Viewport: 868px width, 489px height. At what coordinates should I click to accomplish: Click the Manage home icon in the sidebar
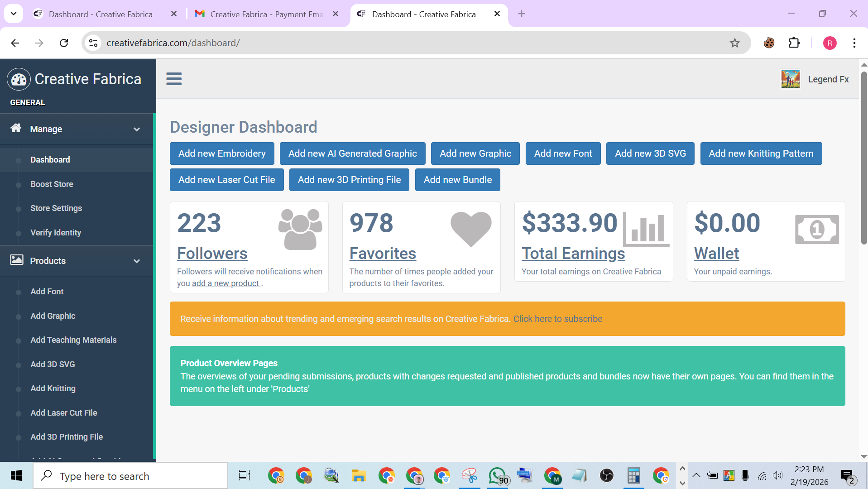(16, 129)
